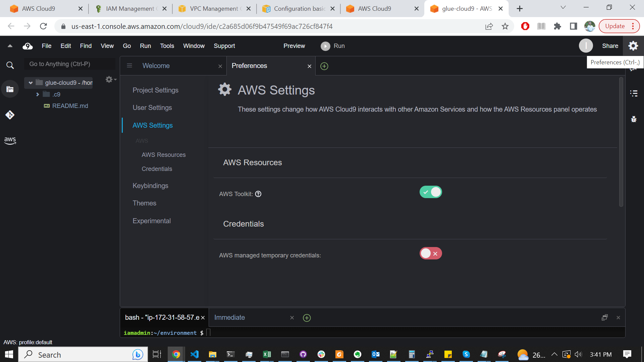644x362 pixels.
Task: Switch to the Welcome tab
Action: point(156,66)
